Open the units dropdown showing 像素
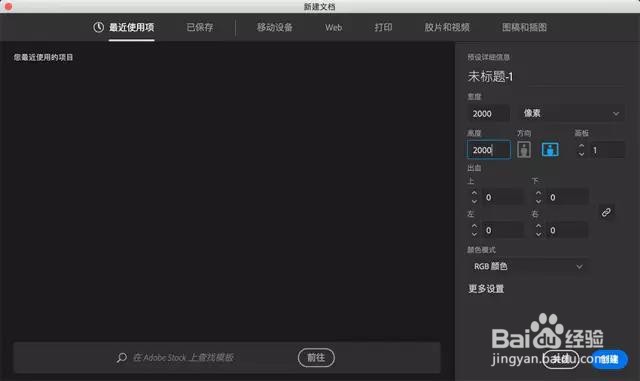 tap(571, 113)
